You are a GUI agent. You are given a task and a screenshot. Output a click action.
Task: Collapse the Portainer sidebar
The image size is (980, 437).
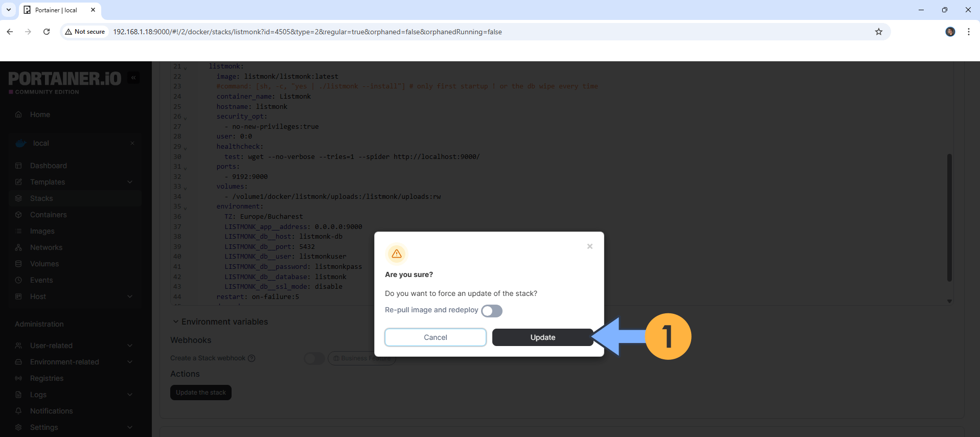pyautogui.click(x=133, y=78)
